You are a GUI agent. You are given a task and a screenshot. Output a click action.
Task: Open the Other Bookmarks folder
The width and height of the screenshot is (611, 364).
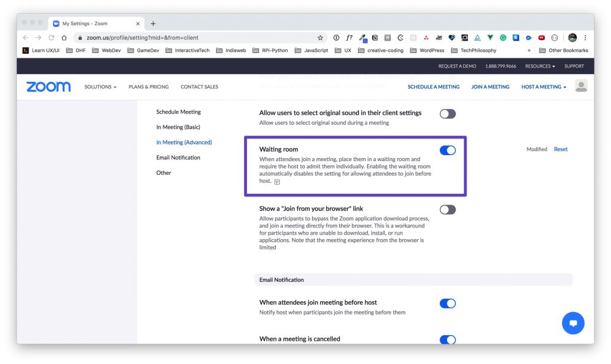(563, 50)
